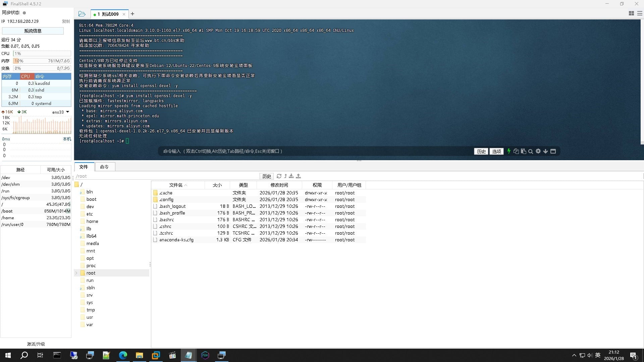Switch to the grid layout view icon
This screenshot has width=644, height=362.
point(631,13)
